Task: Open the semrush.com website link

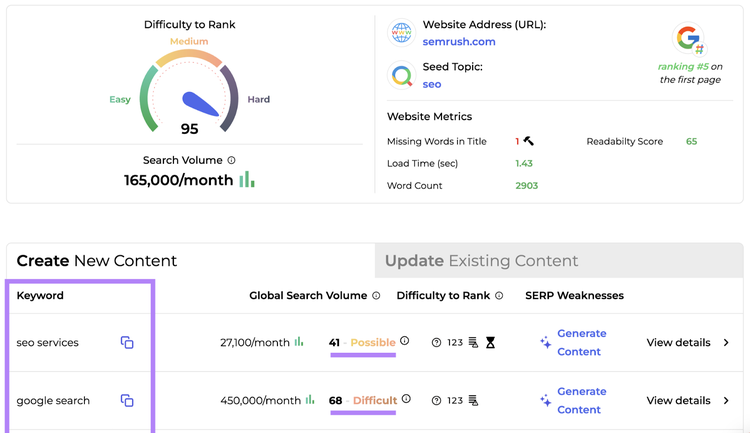Action: tap(459, 42)
